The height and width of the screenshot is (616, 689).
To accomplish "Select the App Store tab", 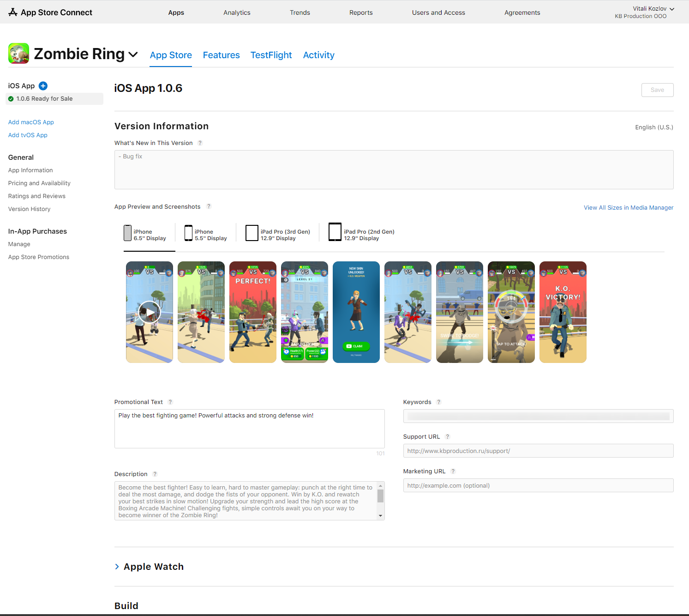I will click(171, 55).
